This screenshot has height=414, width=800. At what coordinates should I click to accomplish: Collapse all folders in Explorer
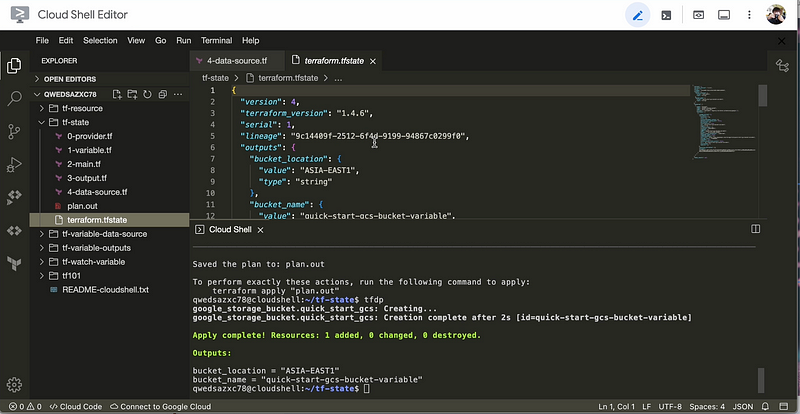[163, 94]
